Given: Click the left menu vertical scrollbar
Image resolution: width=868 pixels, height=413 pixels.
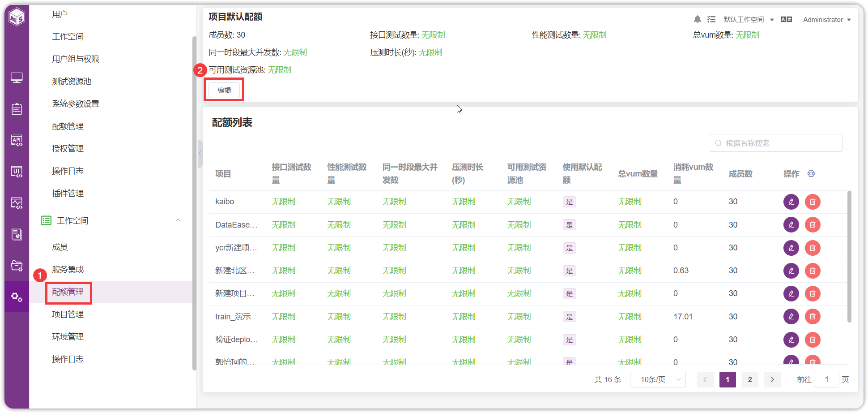Looking at the screenshot, I should (194, 203).
